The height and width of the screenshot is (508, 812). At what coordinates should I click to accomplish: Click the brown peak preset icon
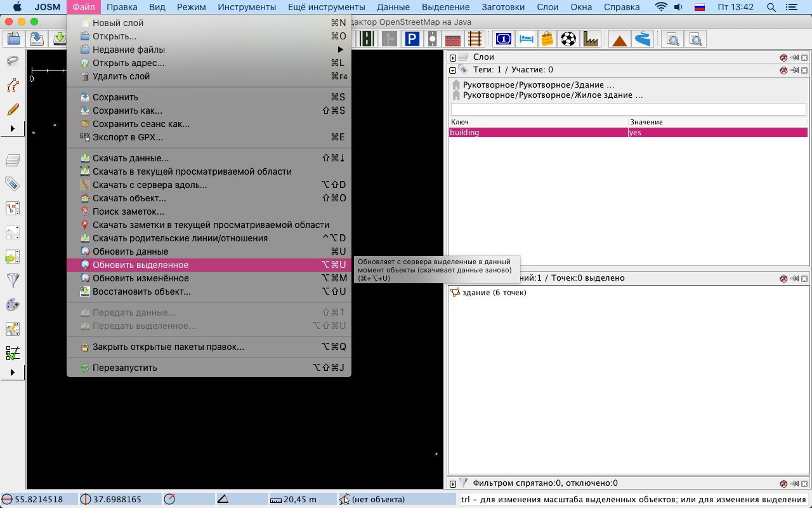pos(620,39)
